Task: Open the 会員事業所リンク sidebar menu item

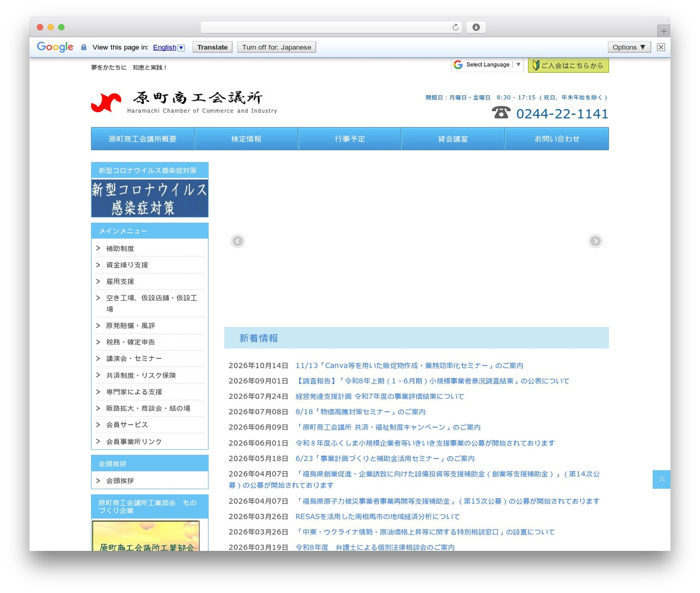Action: click(x=134, y=441)
